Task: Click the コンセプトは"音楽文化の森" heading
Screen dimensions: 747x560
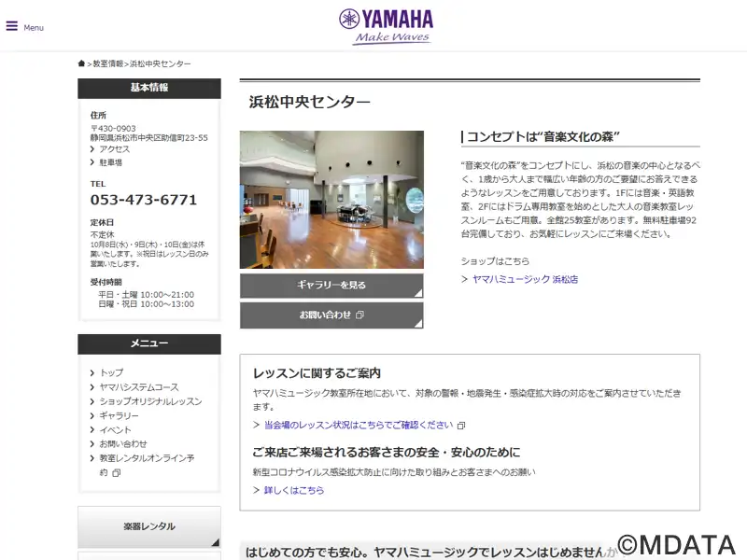Action: coord(543,136)
